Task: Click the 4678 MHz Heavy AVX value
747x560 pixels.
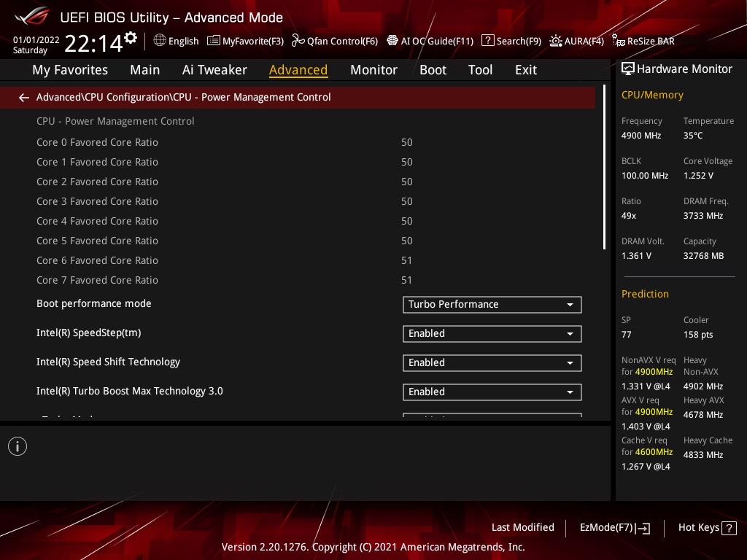Action: point(703,415)
